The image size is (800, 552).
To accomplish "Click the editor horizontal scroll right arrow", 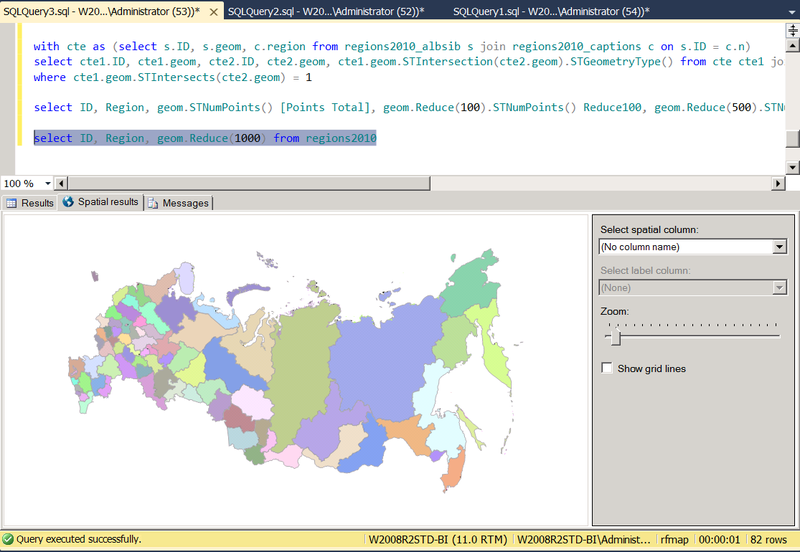I will tap(778, 183).
